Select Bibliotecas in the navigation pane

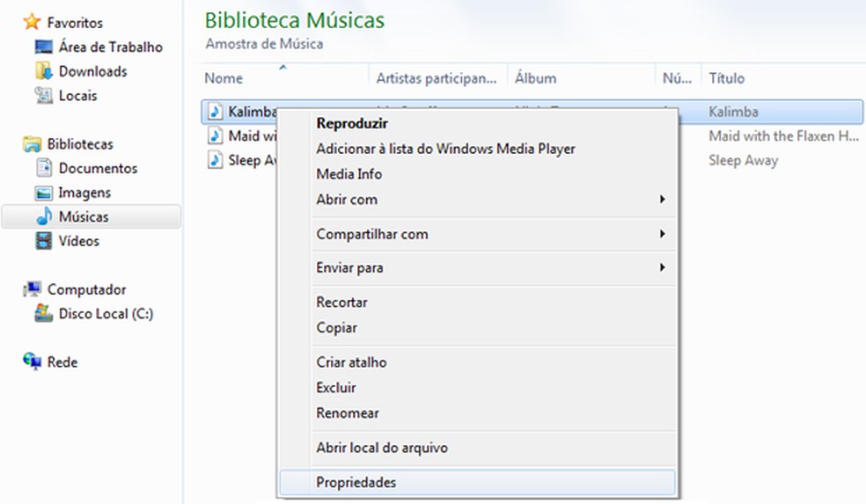(80, 144)
